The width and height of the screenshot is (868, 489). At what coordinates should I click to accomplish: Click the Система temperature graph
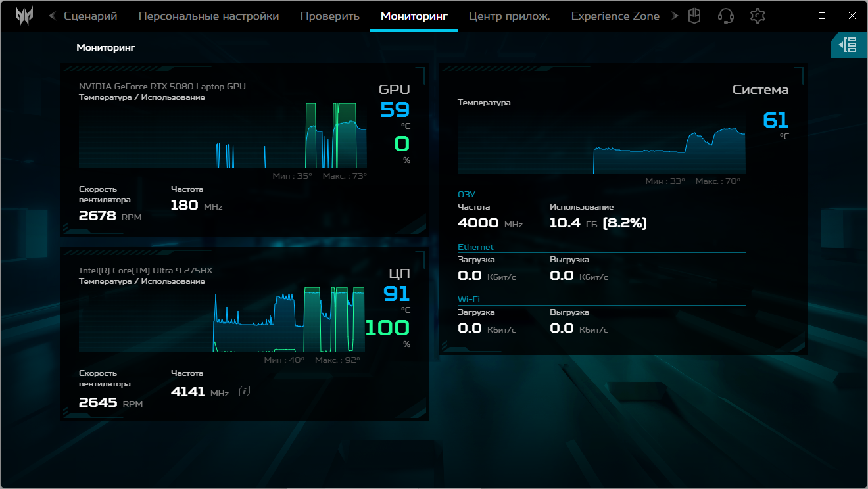pos(602,141)
